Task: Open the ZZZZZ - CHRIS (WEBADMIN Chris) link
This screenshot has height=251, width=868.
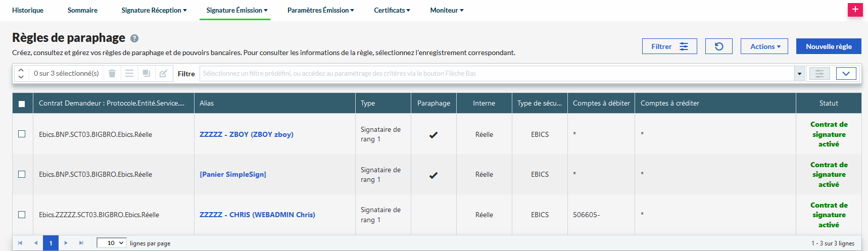Action: pyautogui.click(x=257, y=215)
